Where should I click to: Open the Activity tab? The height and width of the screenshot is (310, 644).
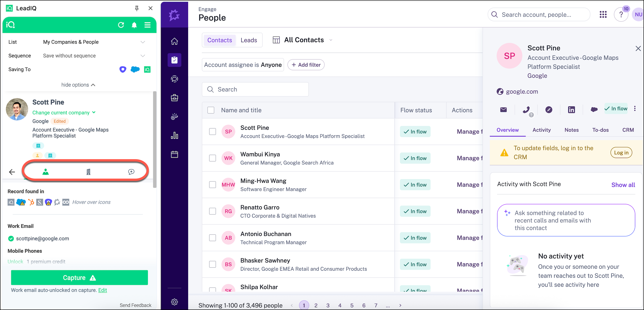[542, 130]
